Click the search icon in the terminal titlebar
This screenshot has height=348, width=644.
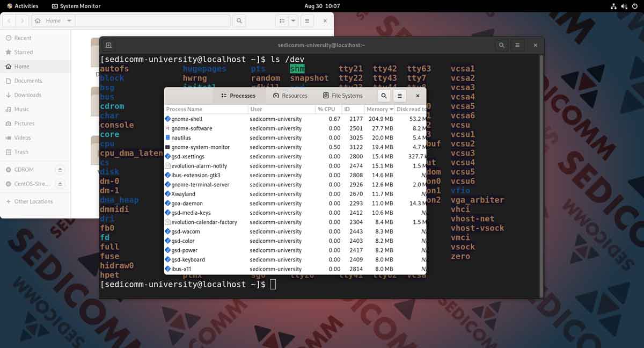pos(501,45)
